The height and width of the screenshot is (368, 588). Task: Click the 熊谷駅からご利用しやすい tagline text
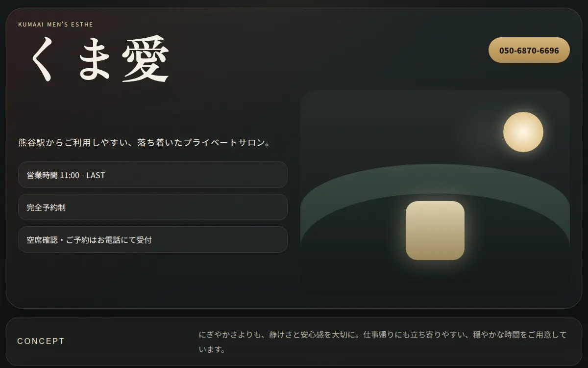pyautogui.click(x=144, y=143)
